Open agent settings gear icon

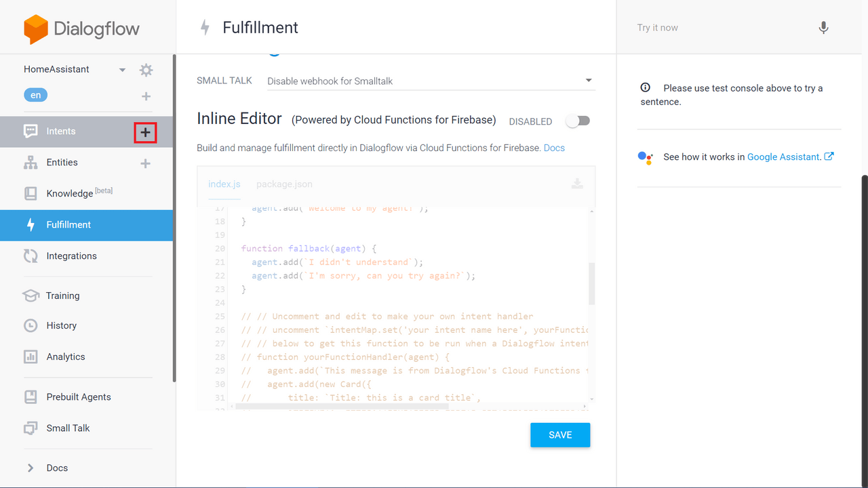pyautogui.click(x=146, y=70)
